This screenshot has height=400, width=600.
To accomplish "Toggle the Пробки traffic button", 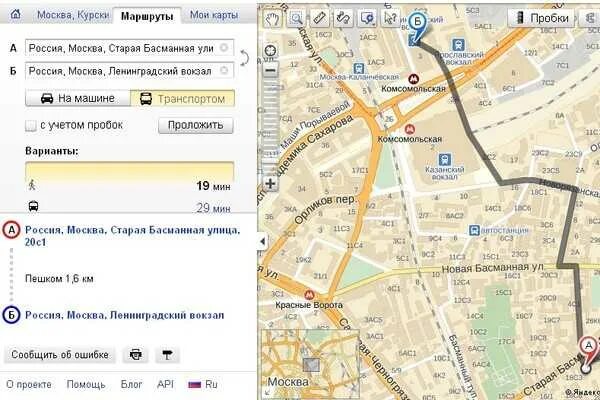I will [x=541, y=18].
